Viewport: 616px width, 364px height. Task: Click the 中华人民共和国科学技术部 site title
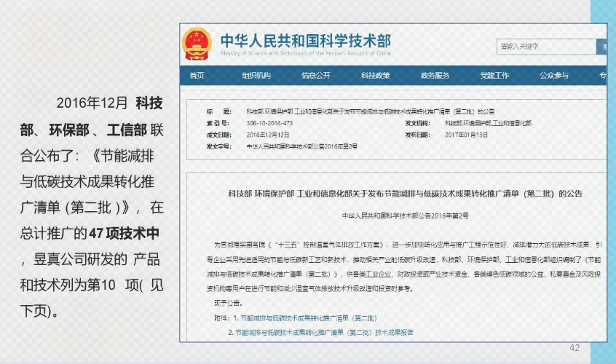coord(305,40)
